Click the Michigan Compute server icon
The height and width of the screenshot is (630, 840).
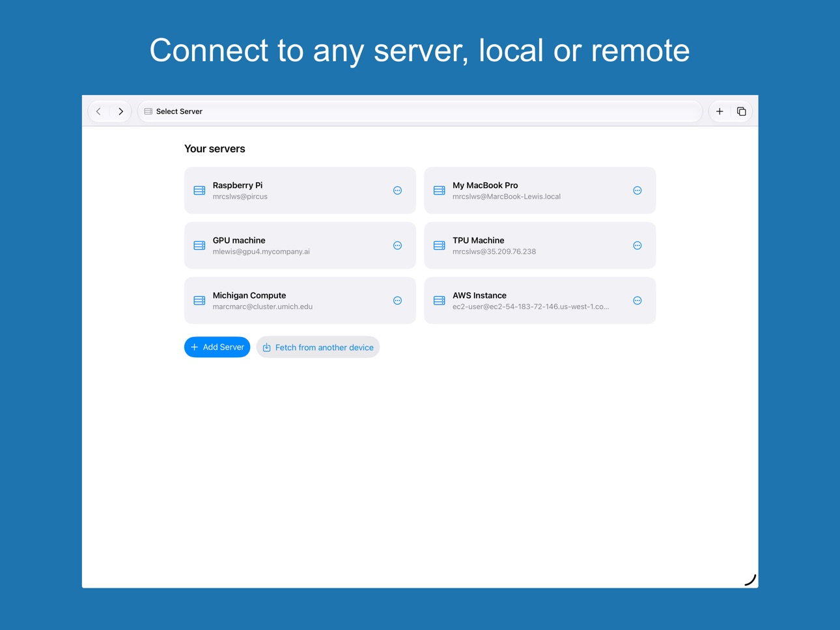[199, 301]
